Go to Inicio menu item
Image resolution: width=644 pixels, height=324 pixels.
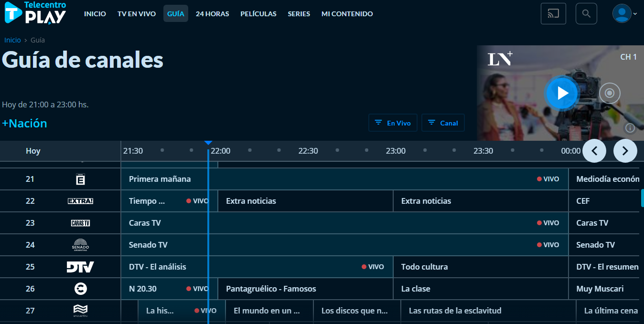coord(95,14)
